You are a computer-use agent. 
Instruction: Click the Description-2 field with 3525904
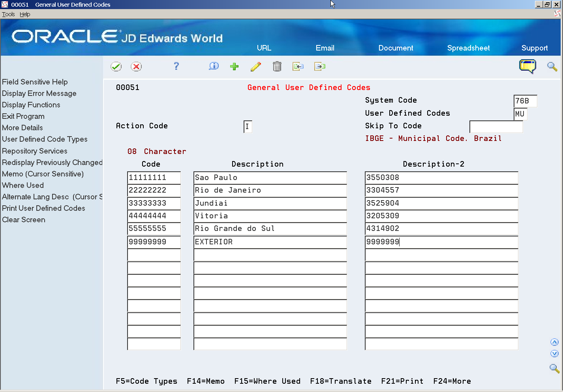pos(441,203)
